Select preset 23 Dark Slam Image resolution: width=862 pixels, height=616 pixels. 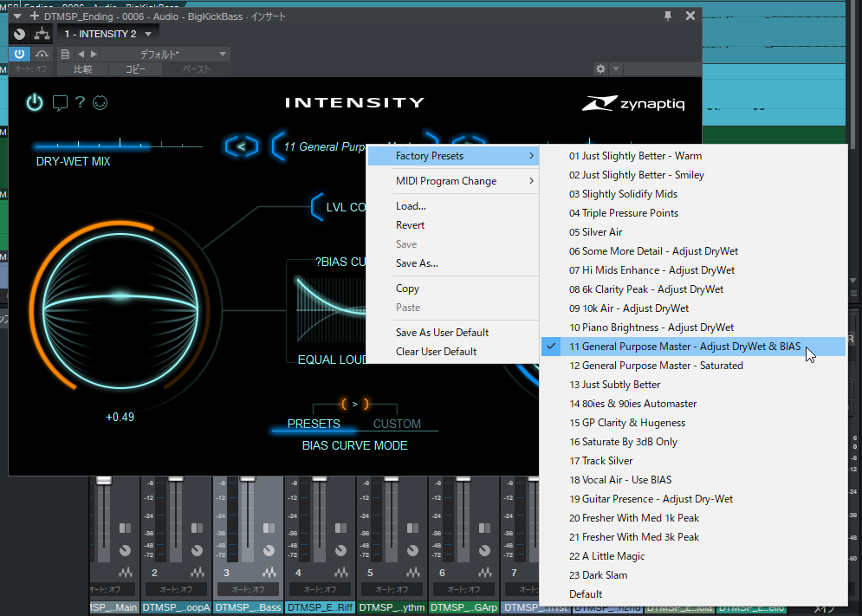coord(694,575)
